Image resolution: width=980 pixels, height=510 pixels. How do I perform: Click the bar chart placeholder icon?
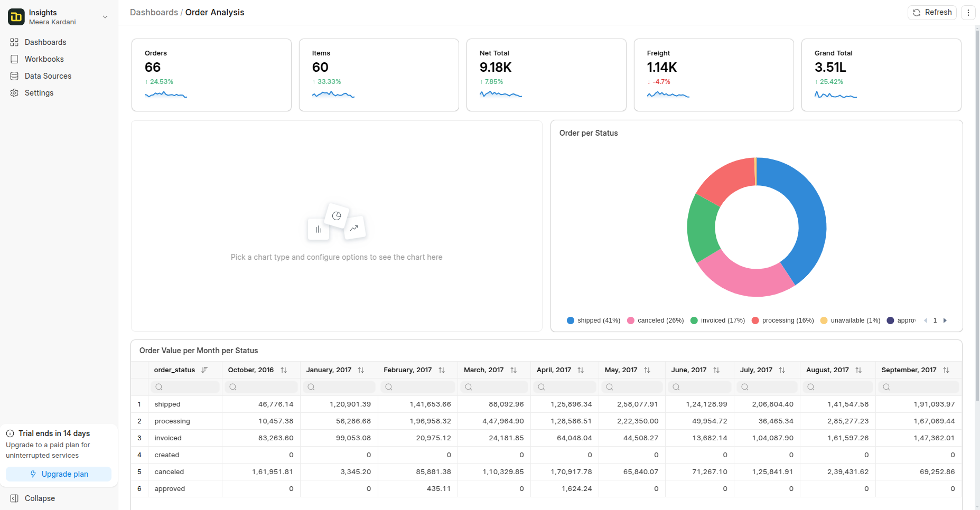(319, 230)
